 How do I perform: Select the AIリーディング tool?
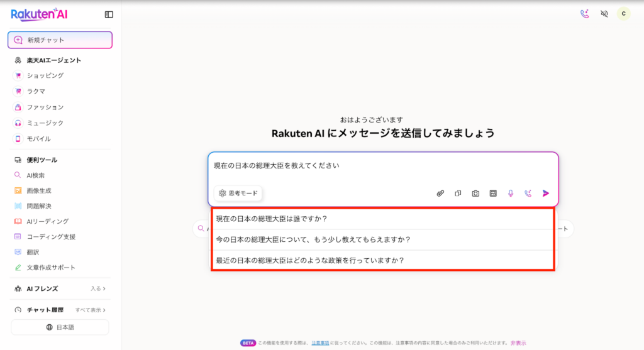48,221
